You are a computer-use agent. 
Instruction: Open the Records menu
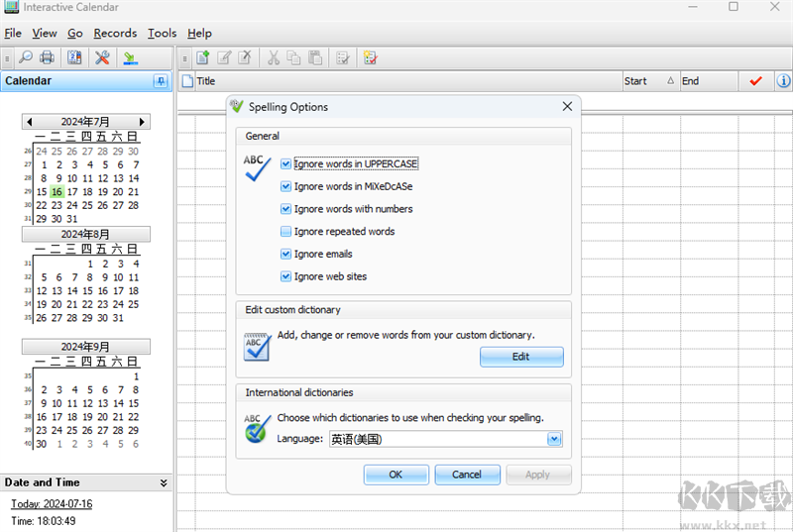[x=115, y=33]
